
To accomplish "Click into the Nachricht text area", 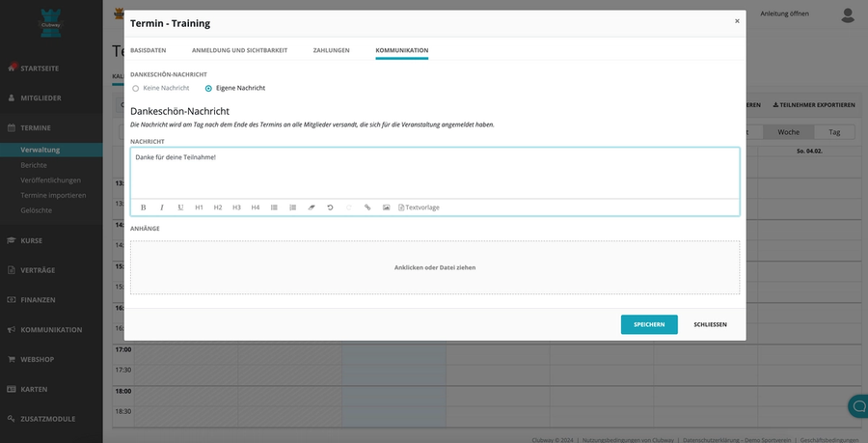I will point(435,173).
